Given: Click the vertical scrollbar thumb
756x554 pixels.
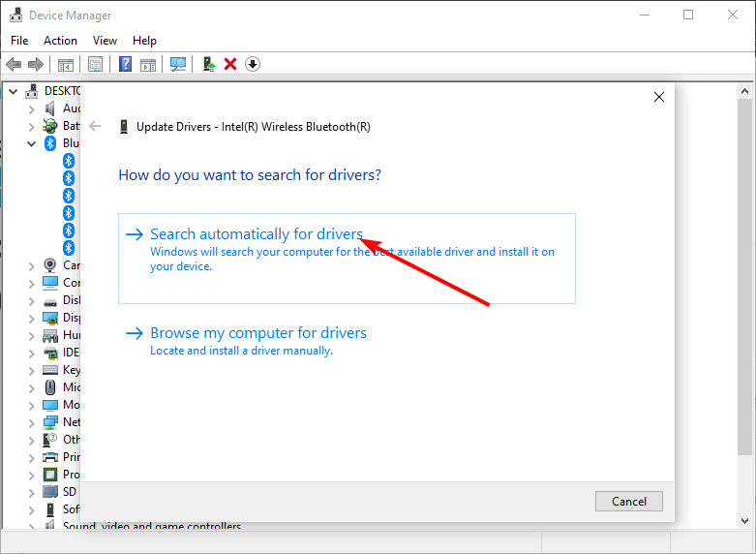Looking at the screenshot, I should coord(744,277).
